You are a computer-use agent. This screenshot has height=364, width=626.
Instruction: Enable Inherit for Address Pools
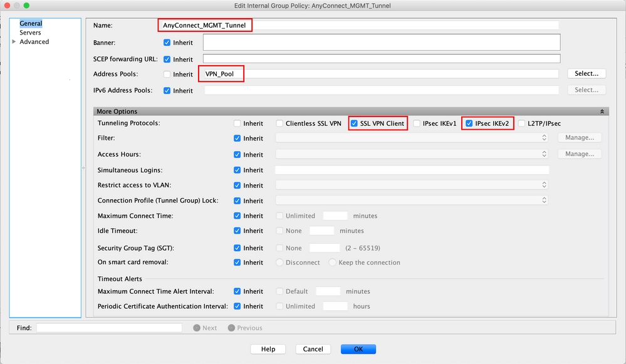click(x=167, y=74)
